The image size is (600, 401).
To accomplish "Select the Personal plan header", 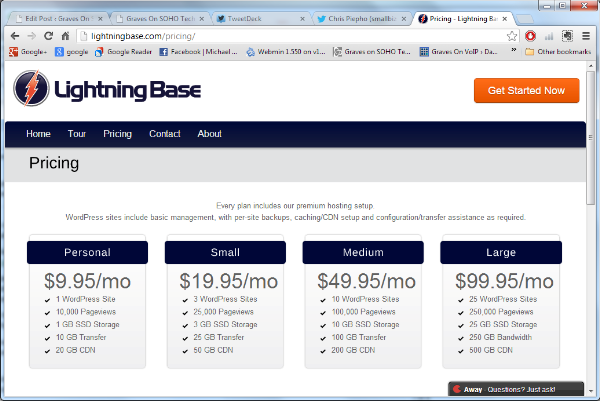I will tap(87, 252).
